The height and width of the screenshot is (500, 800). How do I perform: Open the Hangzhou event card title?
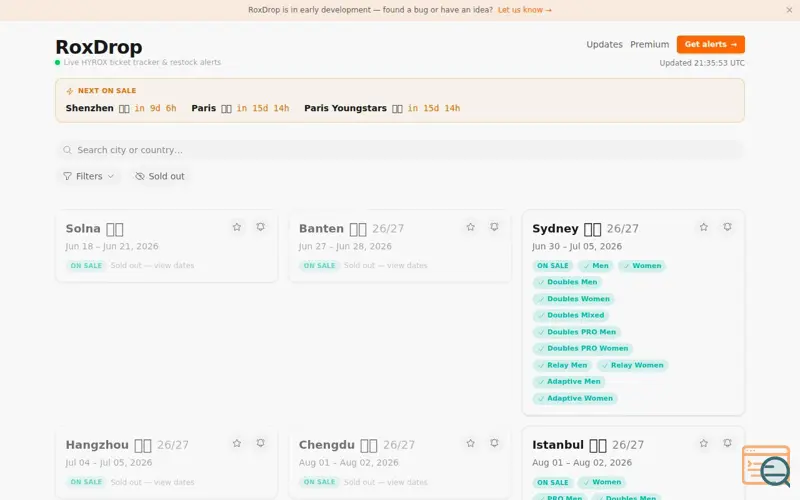click(x=97, y=445)
